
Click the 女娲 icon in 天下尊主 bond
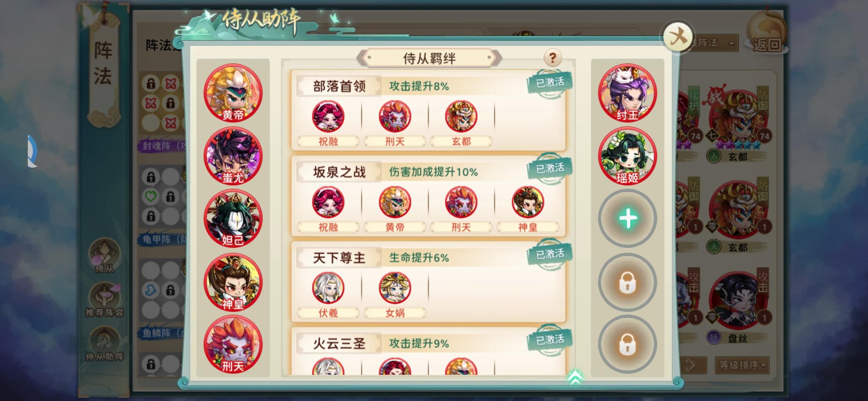395,288
